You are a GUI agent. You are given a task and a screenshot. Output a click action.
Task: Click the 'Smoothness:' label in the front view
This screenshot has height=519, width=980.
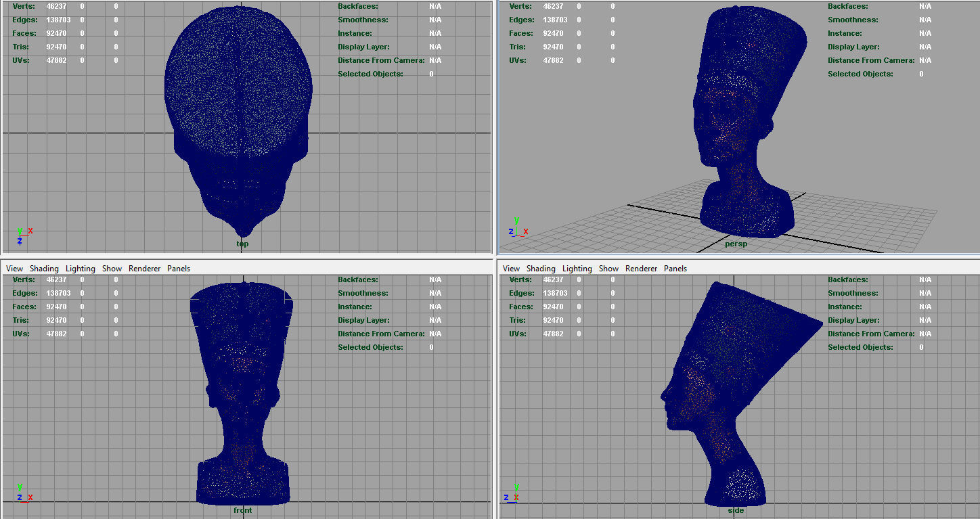363,293
